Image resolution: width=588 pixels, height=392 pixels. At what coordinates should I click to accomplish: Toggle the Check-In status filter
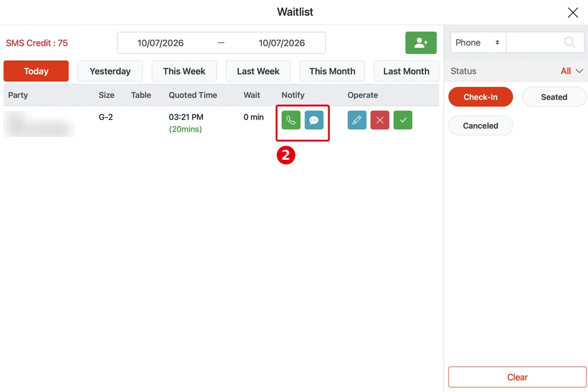pos(481,97)
